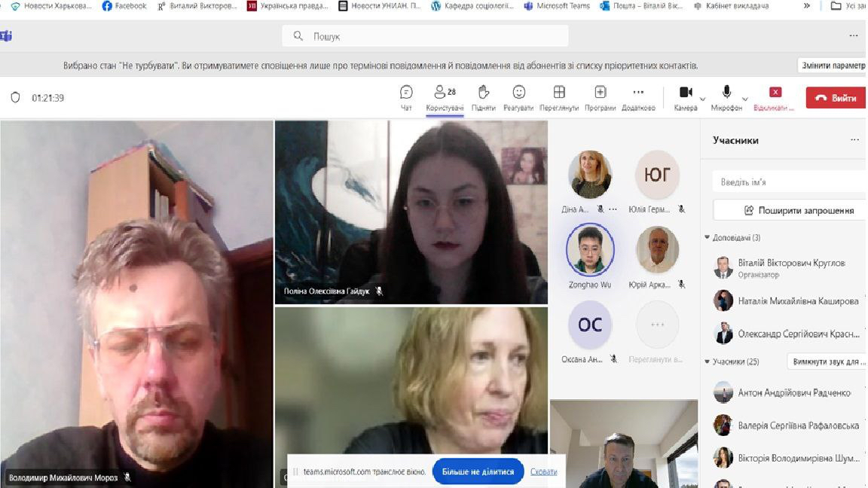Click Поширити запрошення button
The image size is (868, 488).
790,210
